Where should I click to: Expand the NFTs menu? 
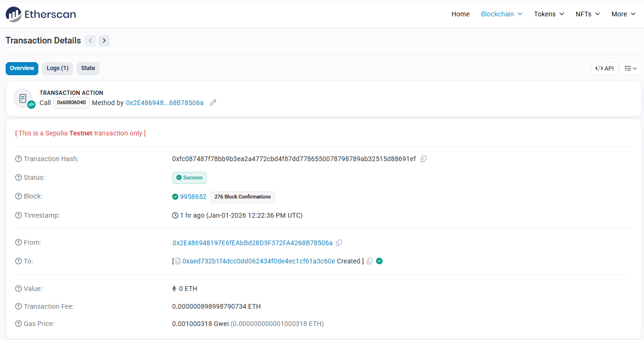[588, 14]
